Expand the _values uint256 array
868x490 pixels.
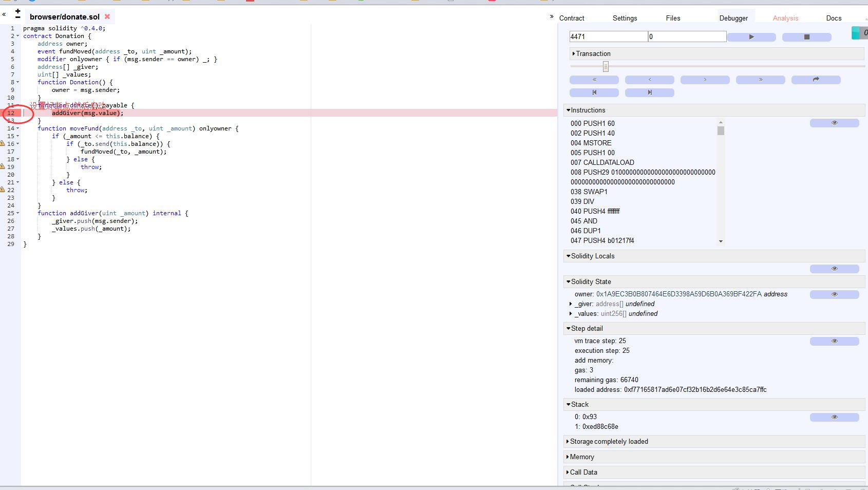click(571, 314)
